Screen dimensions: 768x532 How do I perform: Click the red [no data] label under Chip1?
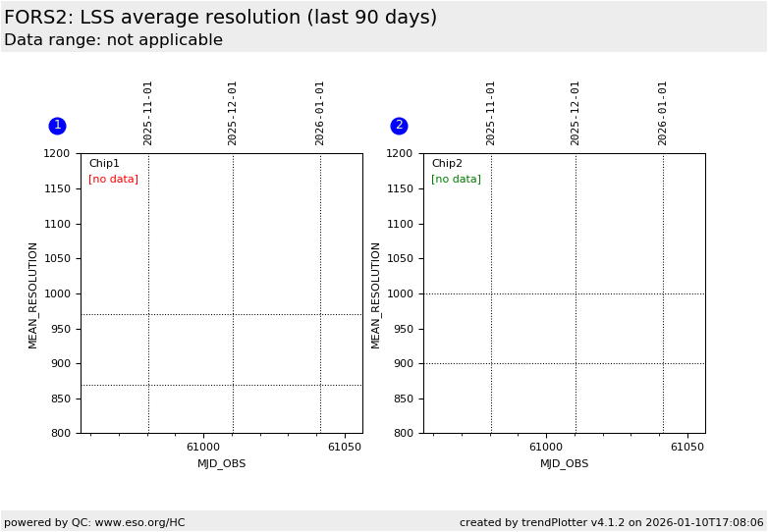(x=113, y=180)
